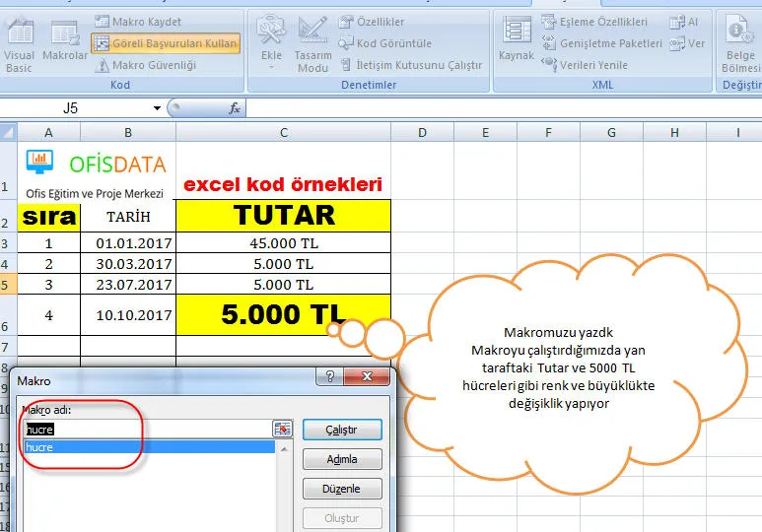Toggle Göreli Başvuruları Kullan
Screen dimensions: 762x532
(x=166, y=43)
